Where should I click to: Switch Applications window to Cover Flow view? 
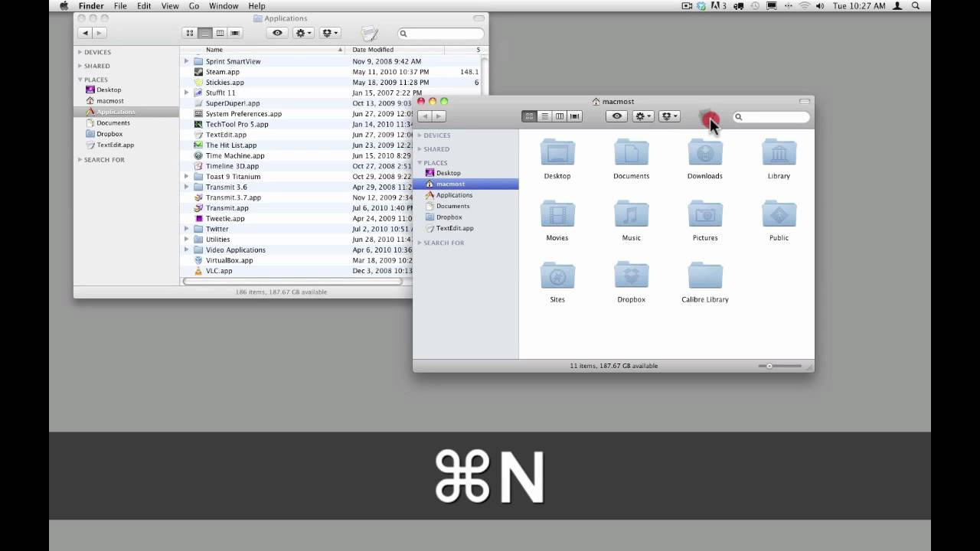pos(236,33)
